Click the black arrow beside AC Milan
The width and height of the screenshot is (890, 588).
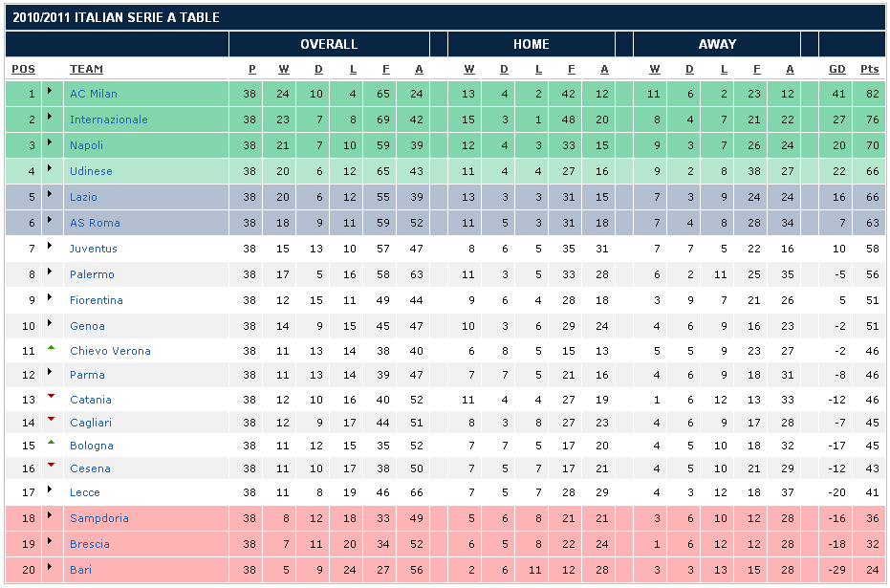(x=50, y=94)
